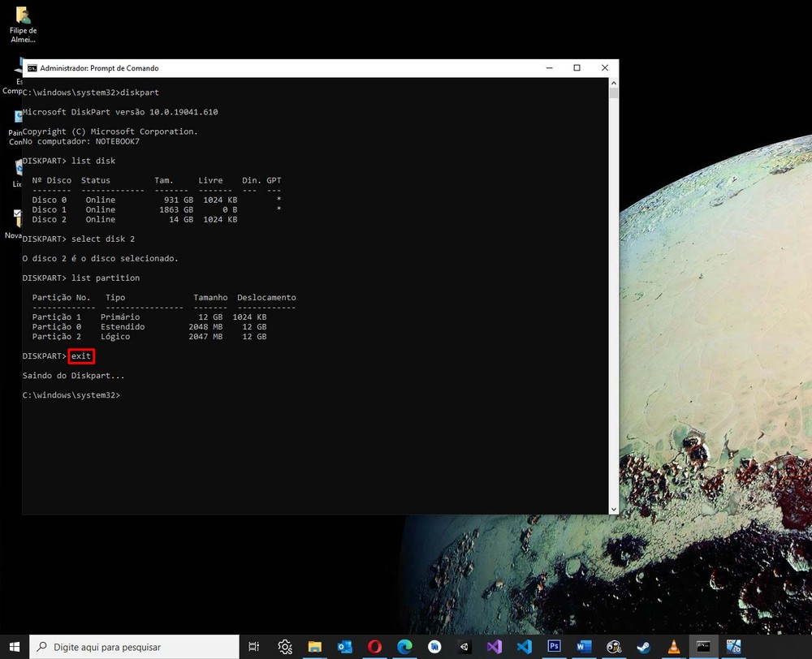Open the Filipe de Almeida desktop folder
The height and width of the screenshot is (659, 812).
(x=24, y=16)
